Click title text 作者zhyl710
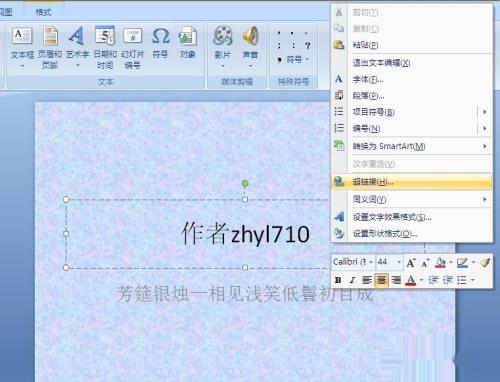Screen dimensions: 500x382 coord(245,234)
